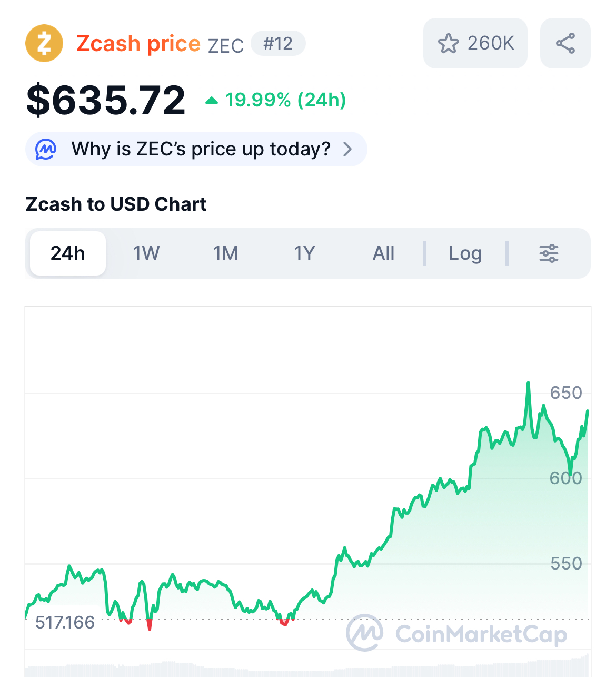Toggle Log scale on the chart
Screen dimensions: 616x677
tap(465, 253)
